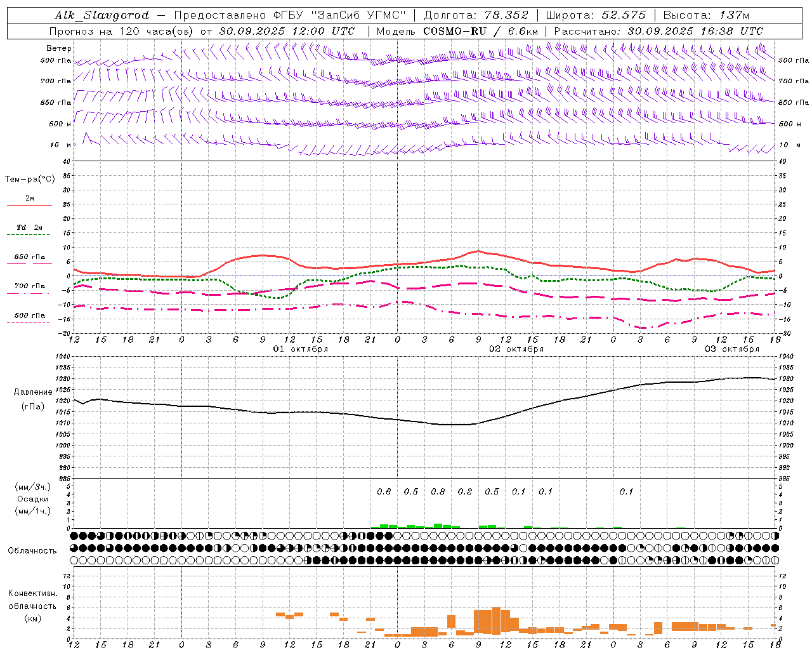This screenshot has height=650, width=812.
Task: Click the dashed line sample under 'Td 2м'
Action: (x=29, y=235)
